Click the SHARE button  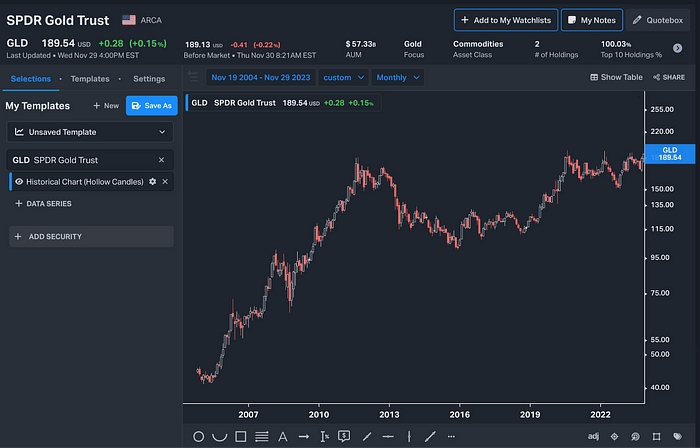pyautogui.click(x=669, y=77)
